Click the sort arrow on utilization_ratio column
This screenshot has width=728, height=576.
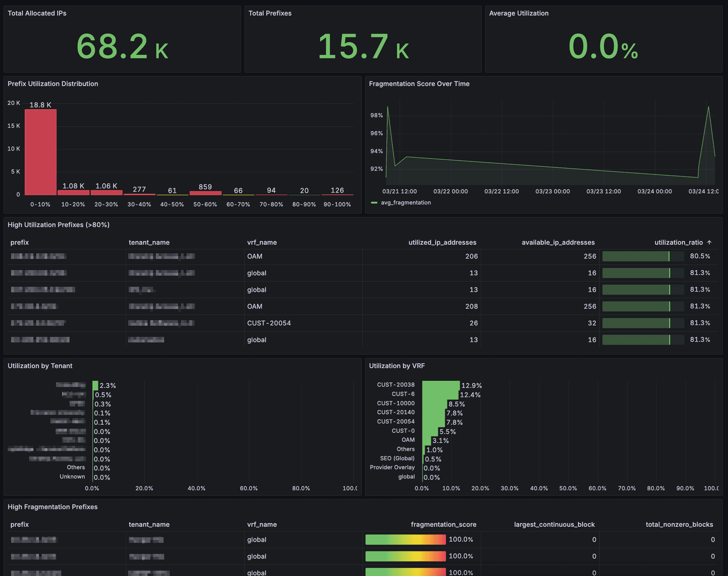709,242
